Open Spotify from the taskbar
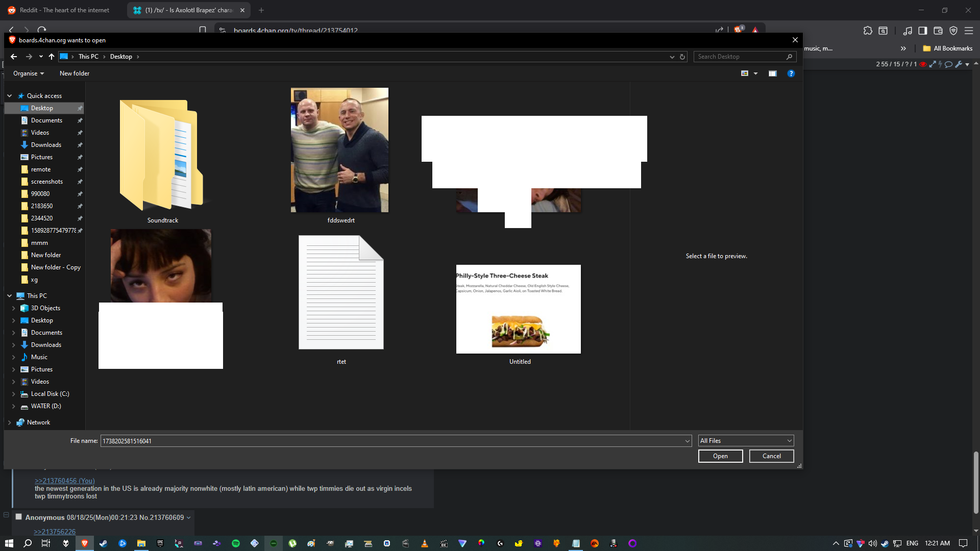 [236, 543]
